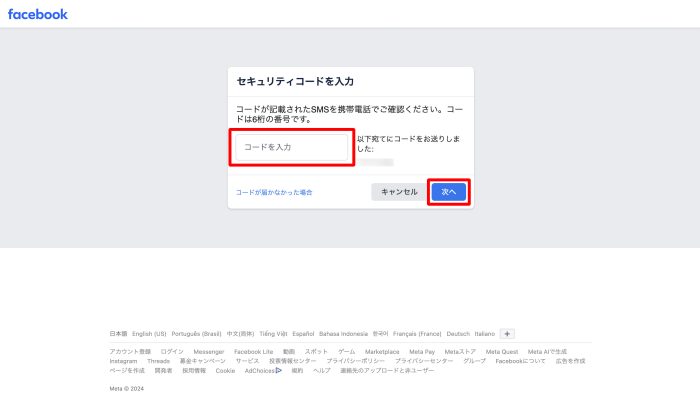Viewport: 700px width, 407px height.
Task: Click the コードを入力 code input field
Action: [x=292, y=147]
